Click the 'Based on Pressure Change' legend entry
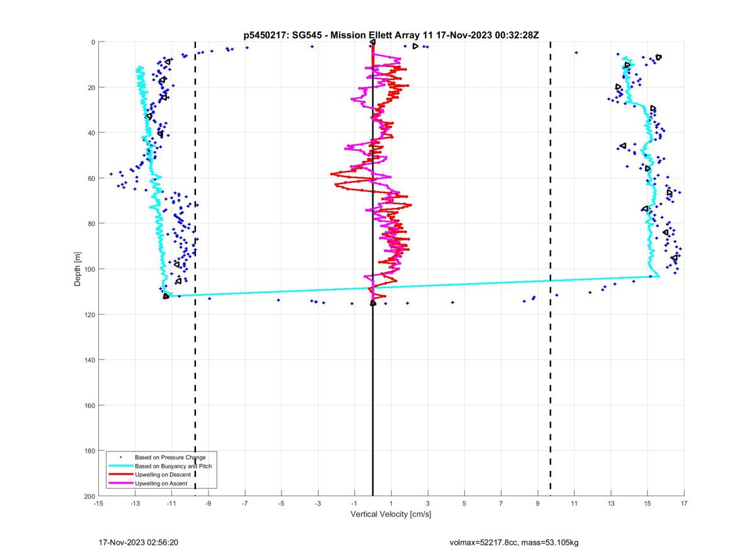The height and width of the screenshot is (558, 756). (170, 457)
